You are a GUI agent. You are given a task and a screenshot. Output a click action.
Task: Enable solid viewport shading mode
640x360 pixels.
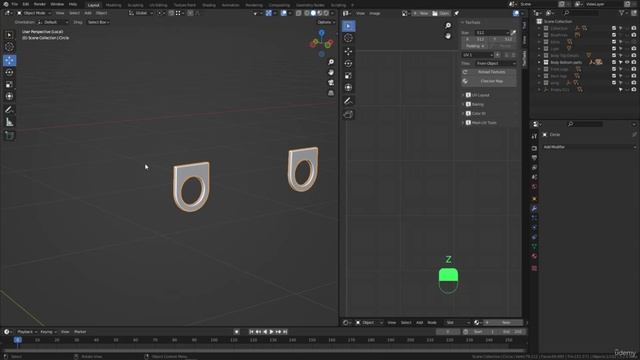[313, 13]
